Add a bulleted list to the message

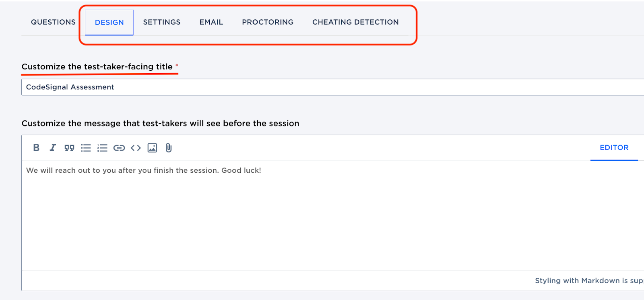click(86, 148)
